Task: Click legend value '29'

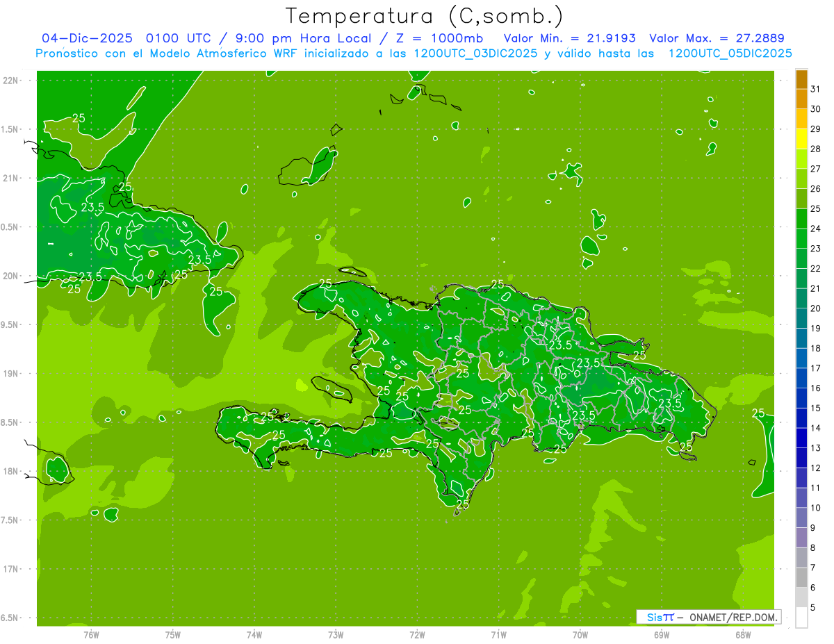Action: (816, 129)
